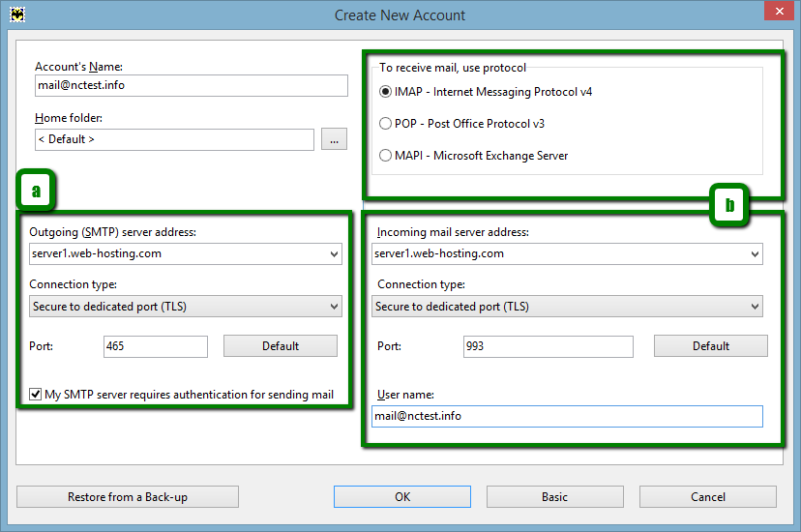This screenshot has height=532, width=801.
Task: Toggle SMTP server requires authentication checkbox
Action: coord(35,394)
